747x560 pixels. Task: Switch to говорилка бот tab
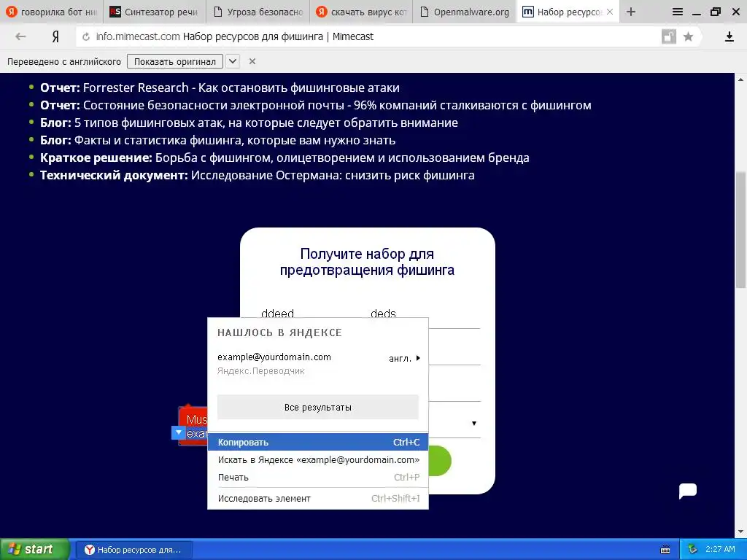coord(52,12)
